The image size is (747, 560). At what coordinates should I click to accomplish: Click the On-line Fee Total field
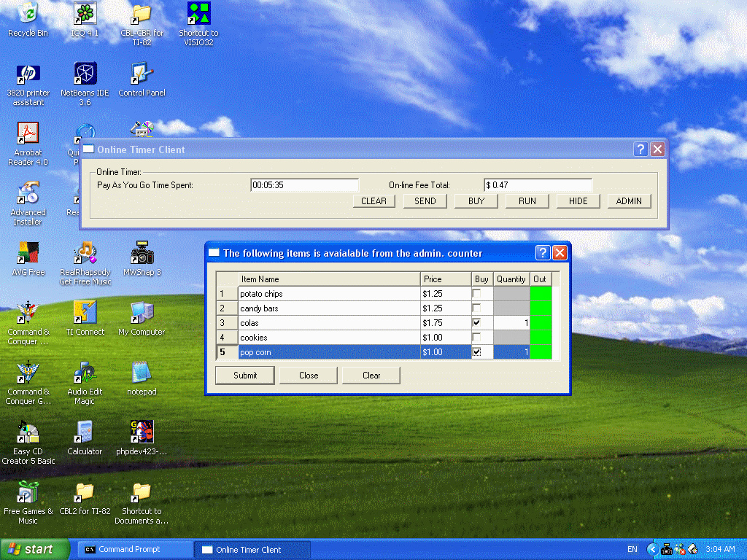pos(538,185)
